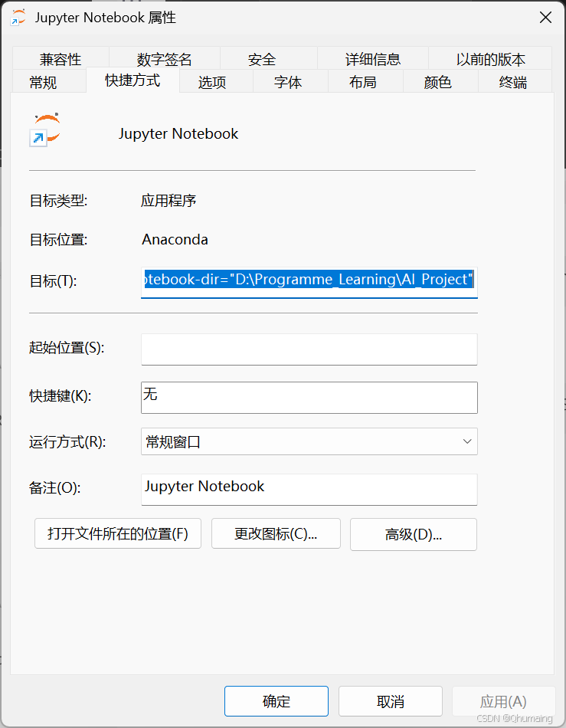Screen dimensions: 566x728
Task: Click the title bar Jupyter icon
Action: click(x=18, y=18)
